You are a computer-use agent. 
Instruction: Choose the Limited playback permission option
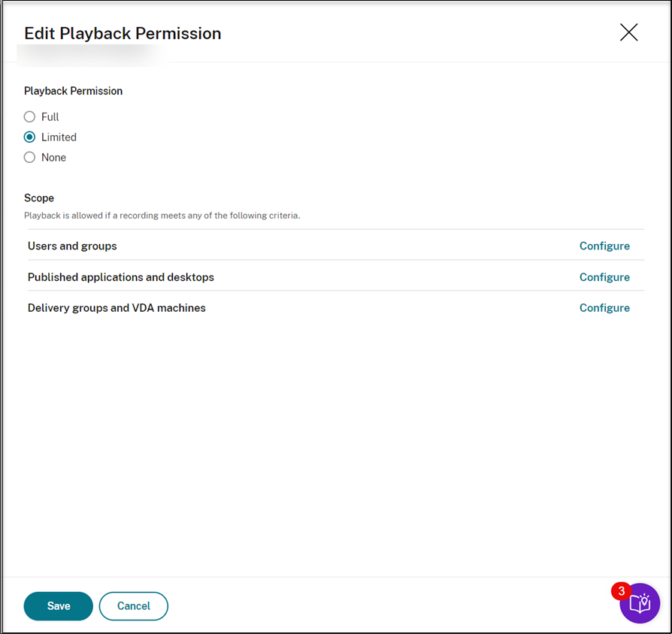29,137
